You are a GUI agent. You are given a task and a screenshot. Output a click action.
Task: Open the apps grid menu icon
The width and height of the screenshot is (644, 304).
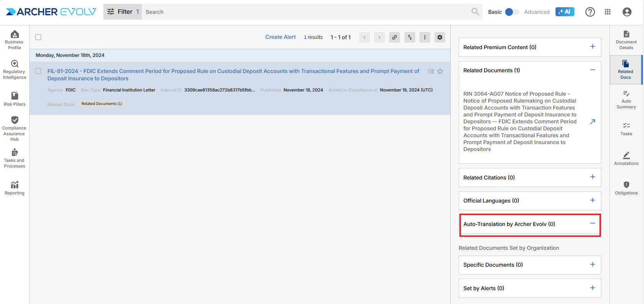click(607, 12)
